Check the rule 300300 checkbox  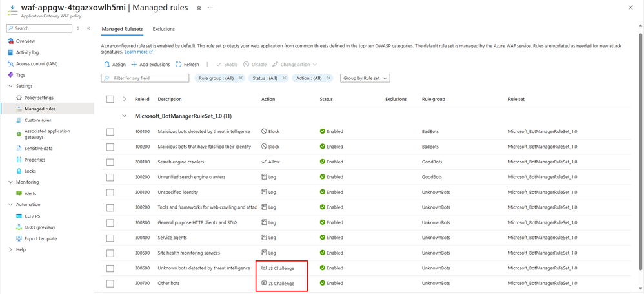point(110,223)
